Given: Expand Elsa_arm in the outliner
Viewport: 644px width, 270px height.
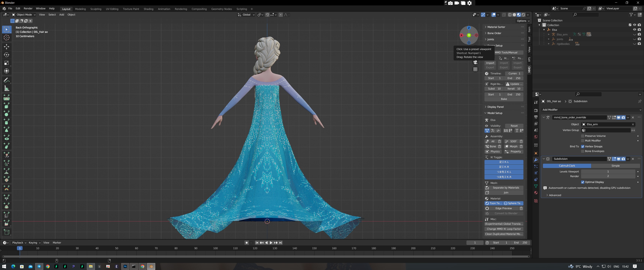Looking at the screenshot, I should tap(549, 34).
